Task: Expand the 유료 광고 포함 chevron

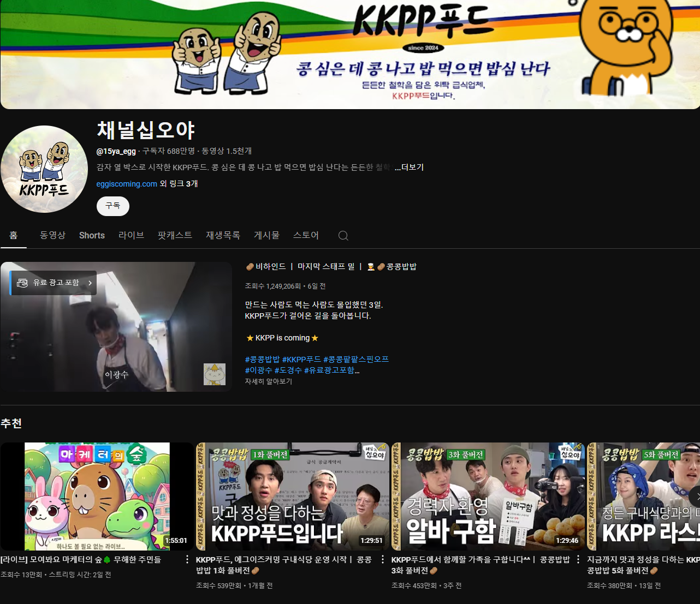Action: point(90,283)
